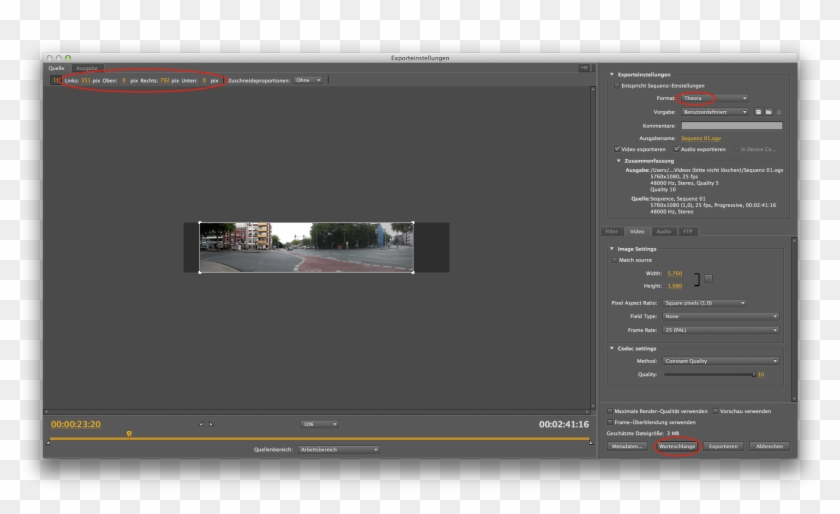840x514 pixels.
Task: Switch to the Quelle tab
Action: pyautogui.click(x=56, y=68)
